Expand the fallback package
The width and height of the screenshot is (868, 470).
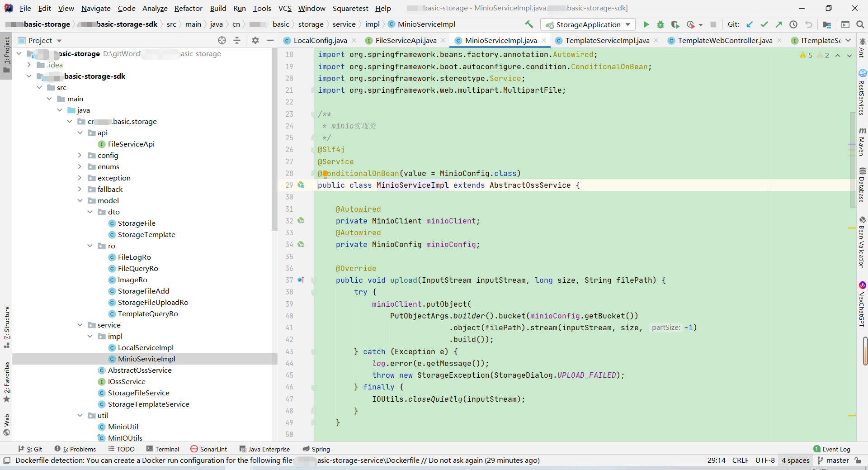(x=80, y=189)
